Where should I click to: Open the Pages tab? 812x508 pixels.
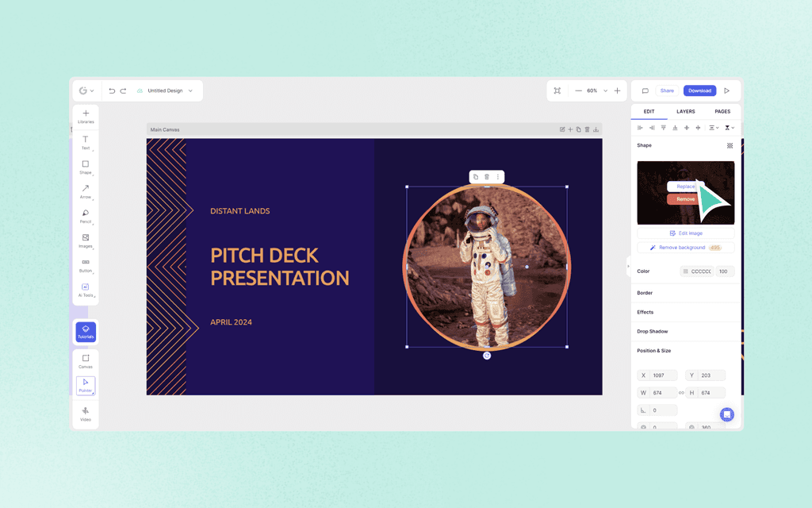click(x=722, y=111)
